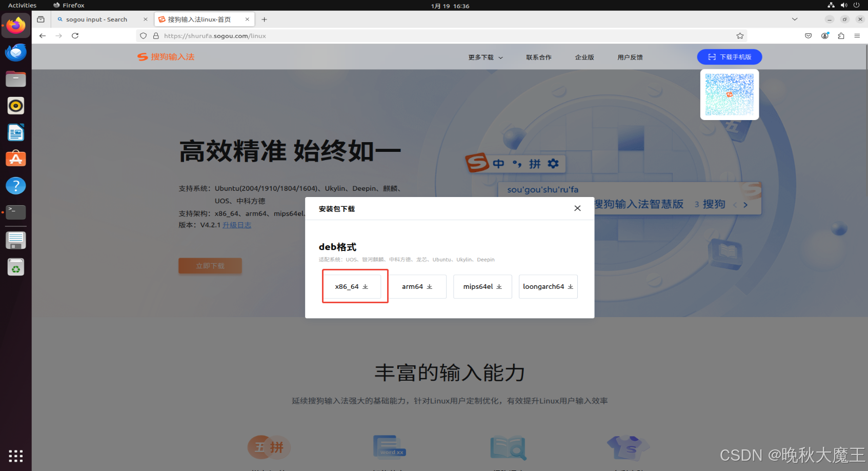868x471 pixels.
Task: Open a new browser tab
Action: (x=265, y=19)
